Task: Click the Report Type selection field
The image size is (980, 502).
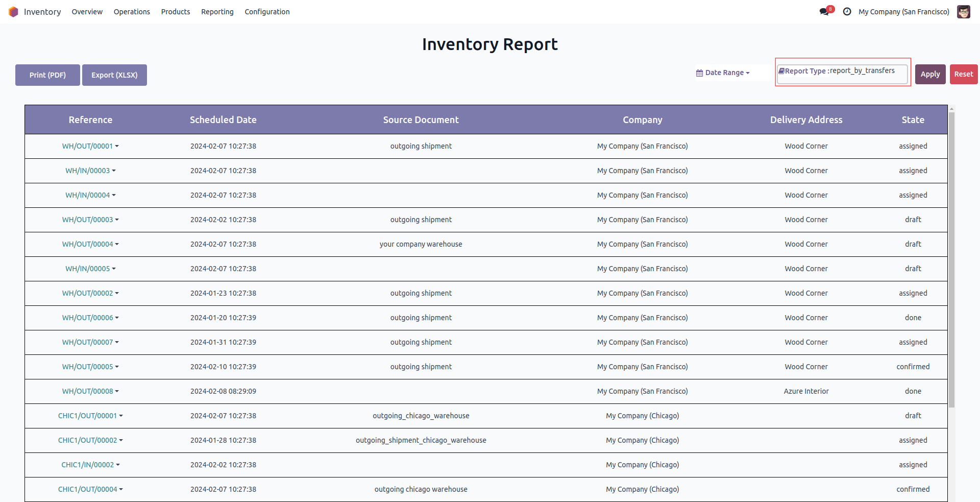Action: click(842, 73)
